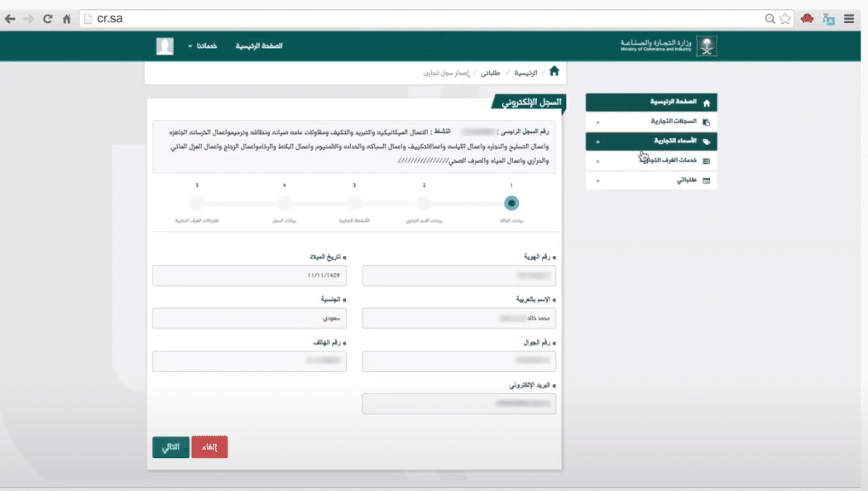Click the red extension icon in toolbar
Image resolution: width=868 pixels, height=491 pixels.
click(807, 19)
